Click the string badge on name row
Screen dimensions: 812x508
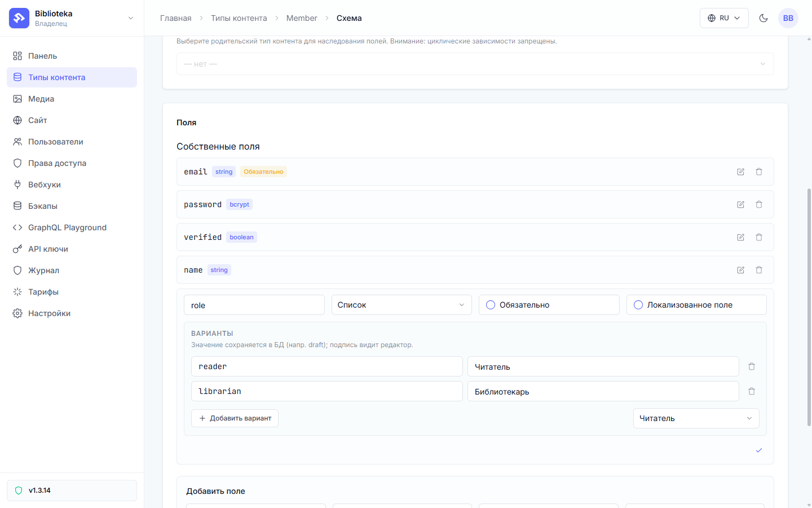219,270
